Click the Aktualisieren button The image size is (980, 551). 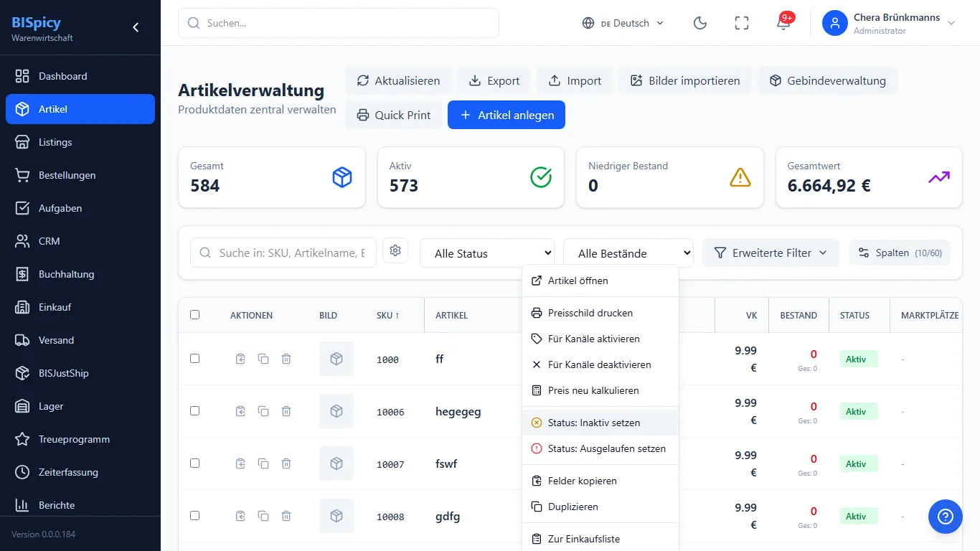point(398,80)
